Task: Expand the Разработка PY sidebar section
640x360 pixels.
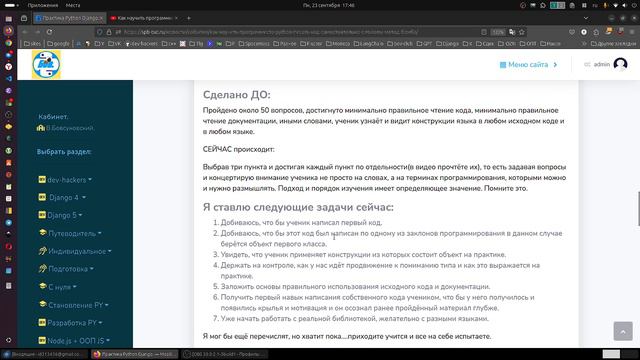Action: point(70,323)
